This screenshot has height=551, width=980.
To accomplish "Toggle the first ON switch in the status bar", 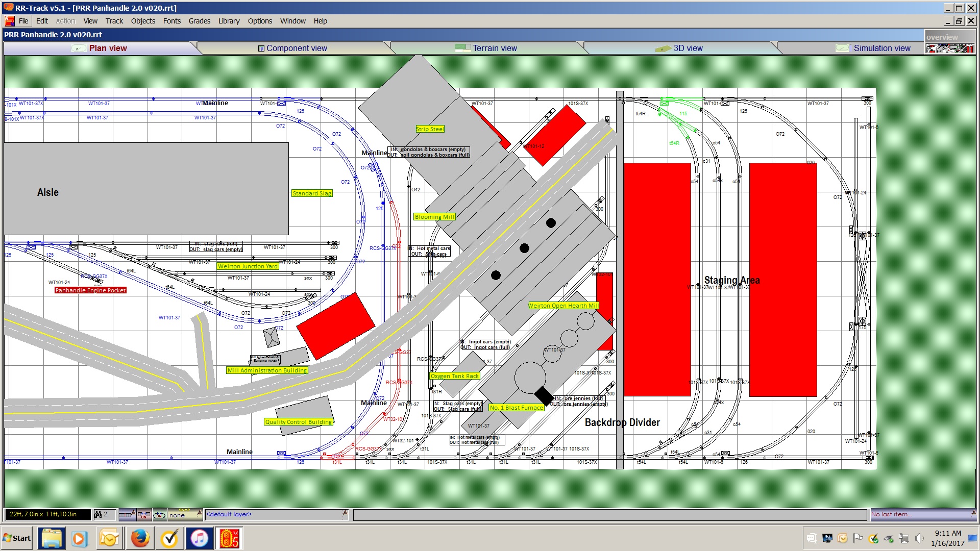I will point(144,515).
